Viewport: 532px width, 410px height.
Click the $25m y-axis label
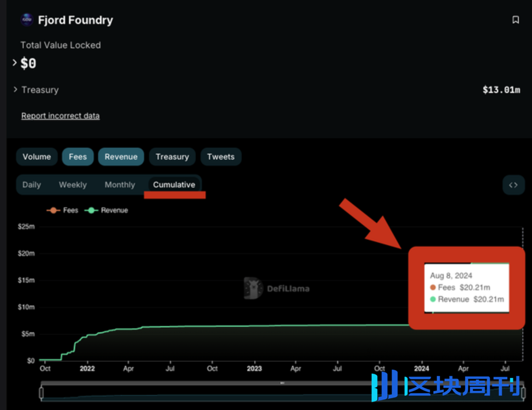click(26, 227)
